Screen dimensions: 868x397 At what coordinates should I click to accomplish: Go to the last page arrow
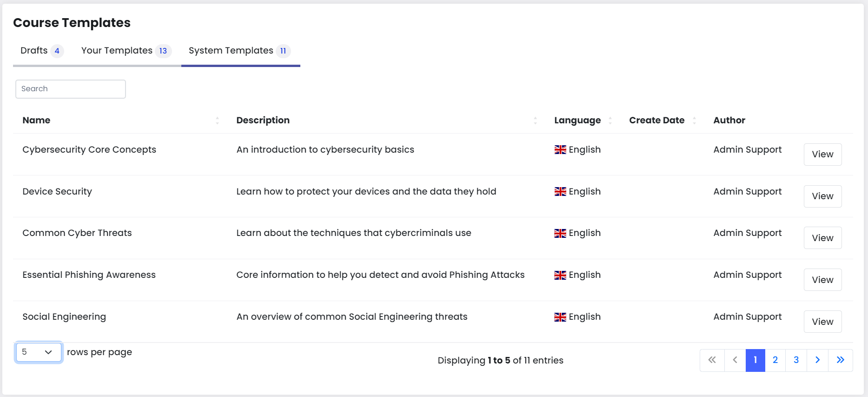click(x=840, y=360)
